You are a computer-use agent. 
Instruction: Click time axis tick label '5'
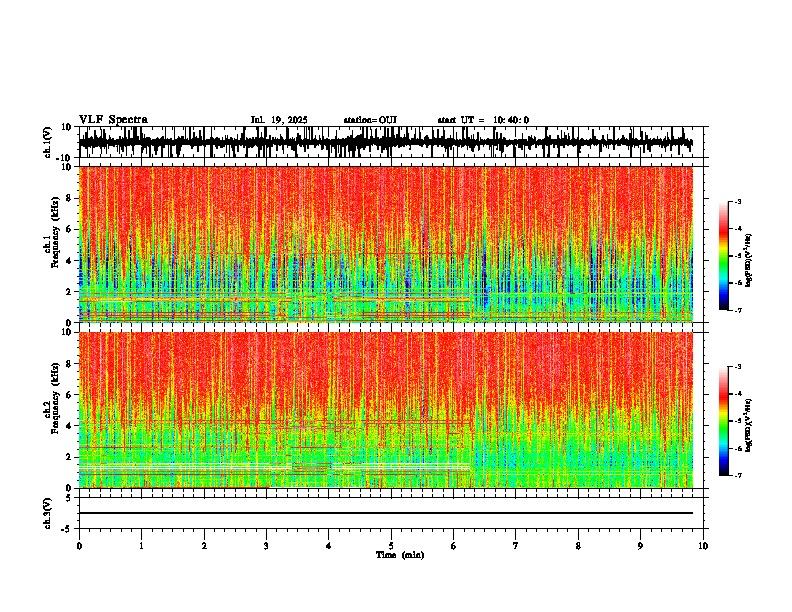click(391, 546)
